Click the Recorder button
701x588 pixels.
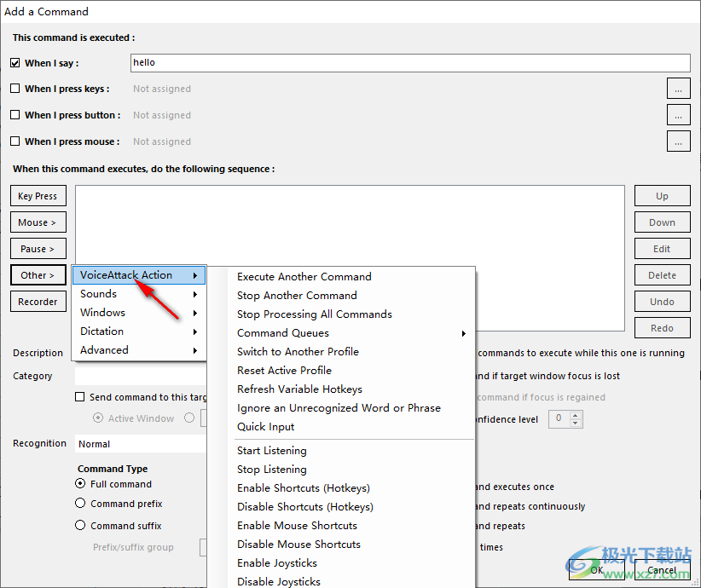coord(38,301)
